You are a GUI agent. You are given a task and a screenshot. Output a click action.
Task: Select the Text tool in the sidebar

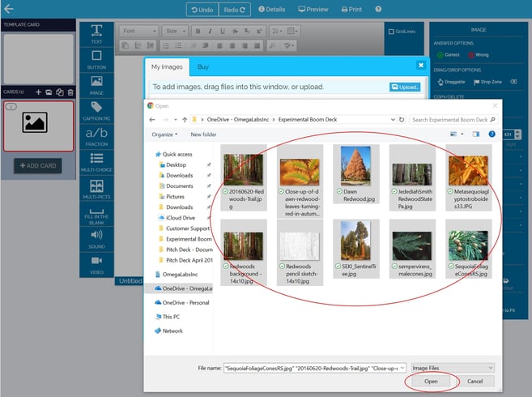coord(96,34)
